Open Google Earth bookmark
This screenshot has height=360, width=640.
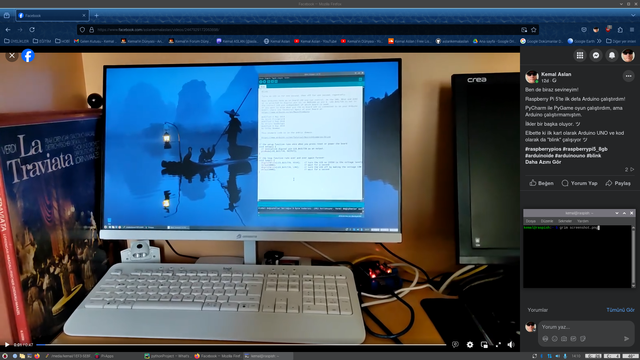(x=581, y=41)
